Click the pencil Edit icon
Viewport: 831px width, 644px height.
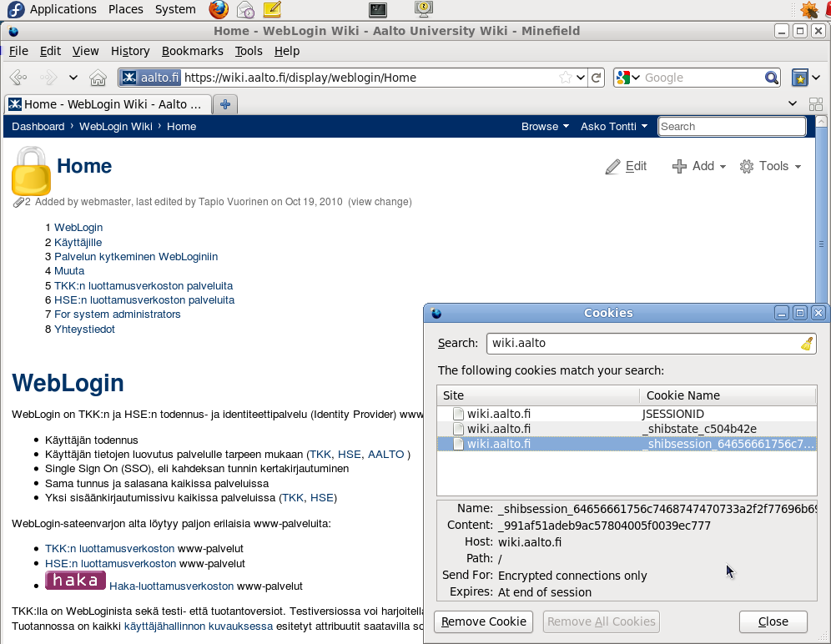click(612, 167)
